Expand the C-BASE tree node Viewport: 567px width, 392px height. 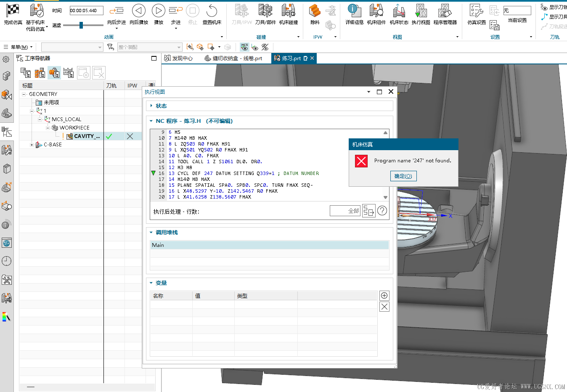pyautogui.click(x=32, y=145)
